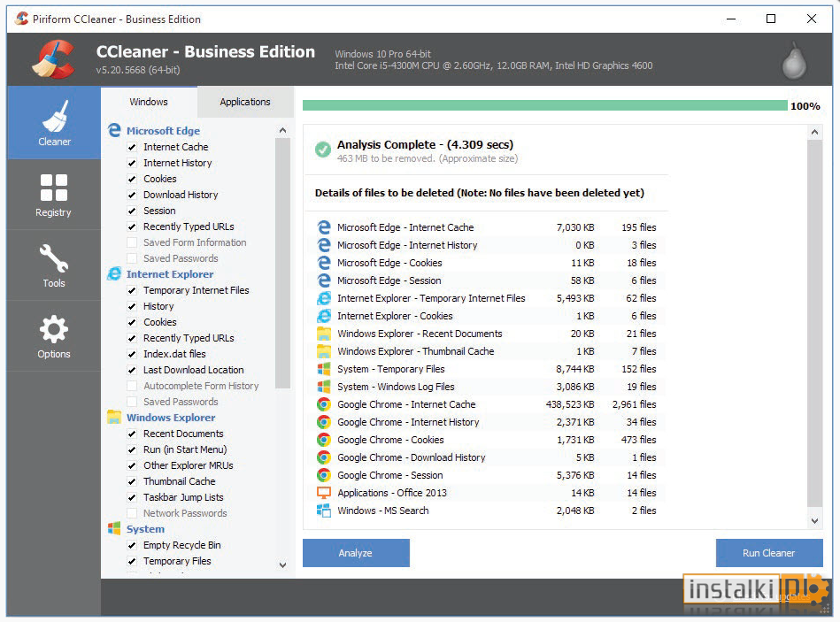Click the green analysis progress bar
The image size is (840, 622).
(x=545, y=105)
